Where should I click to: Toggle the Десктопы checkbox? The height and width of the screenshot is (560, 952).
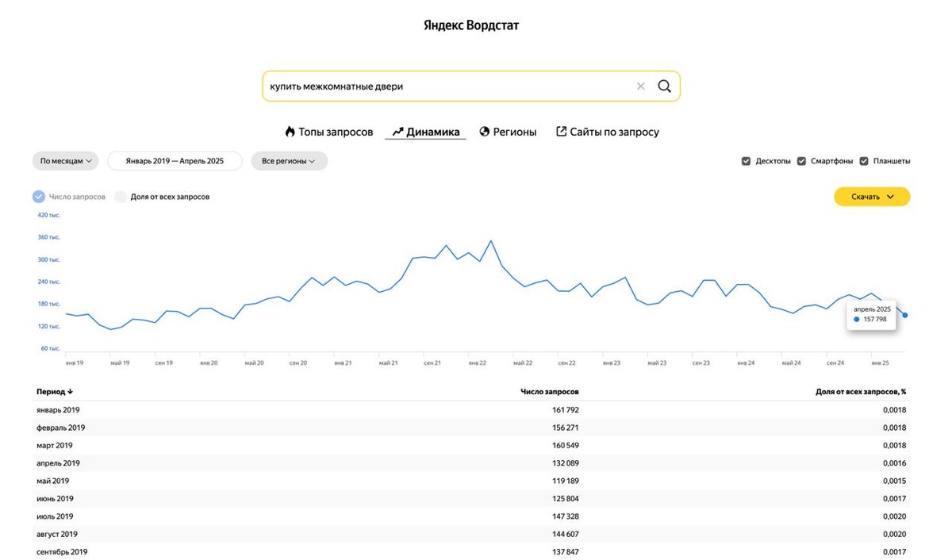pyautogui.click(x=746, y=161)
